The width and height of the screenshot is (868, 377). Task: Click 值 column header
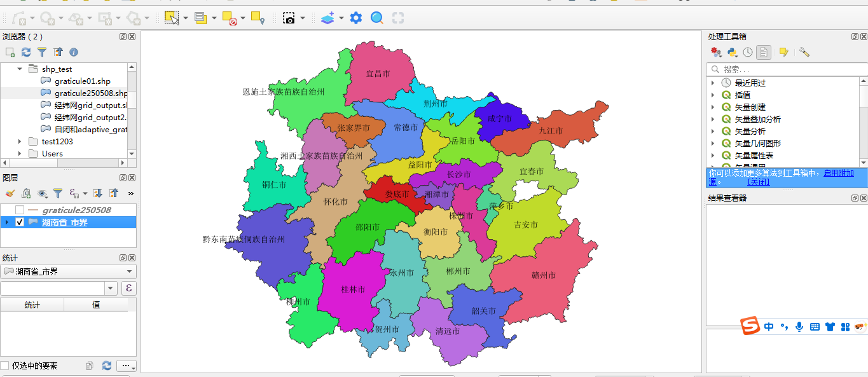pos(96,305)
